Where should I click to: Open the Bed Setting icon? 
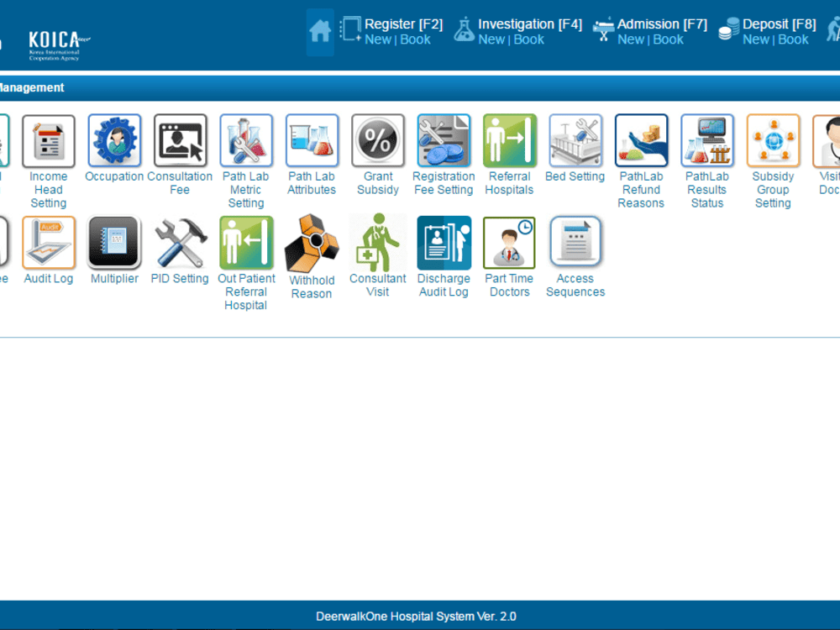(575, 140)
